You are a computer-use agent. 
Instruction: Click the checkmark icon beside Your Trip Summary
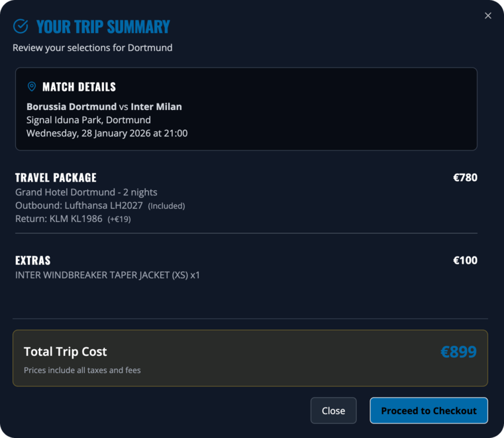(21, 27)
